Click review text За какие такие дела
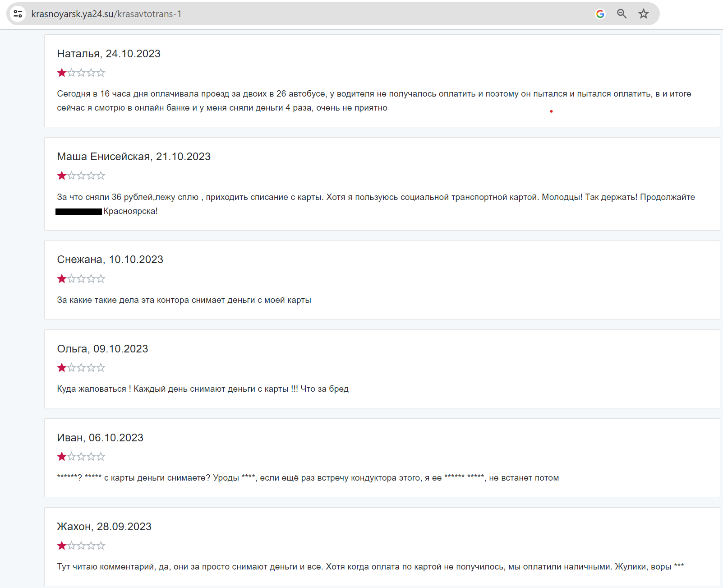Screen dimensions: 723x588 184,300
